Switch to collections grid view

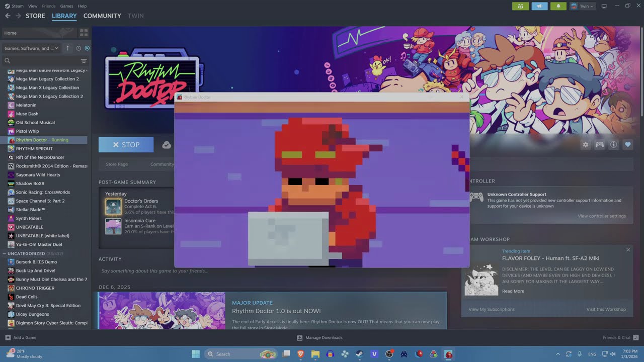click(x=84, y=33)
